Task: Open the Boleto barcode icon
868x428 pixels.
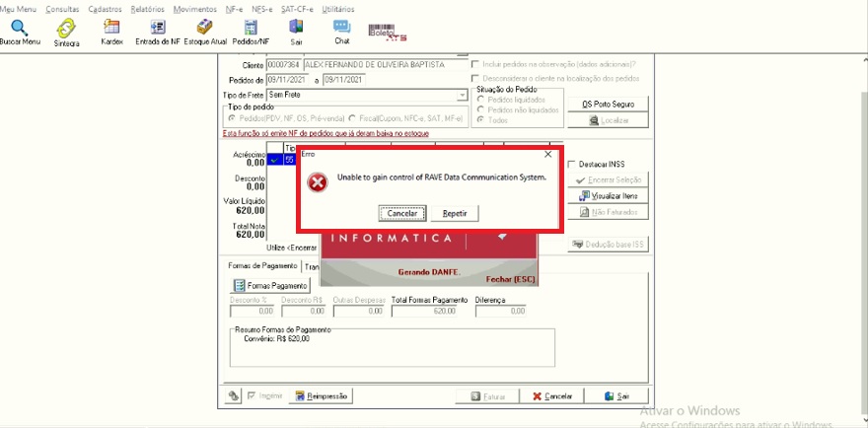Action: click(x=388, y=33)
